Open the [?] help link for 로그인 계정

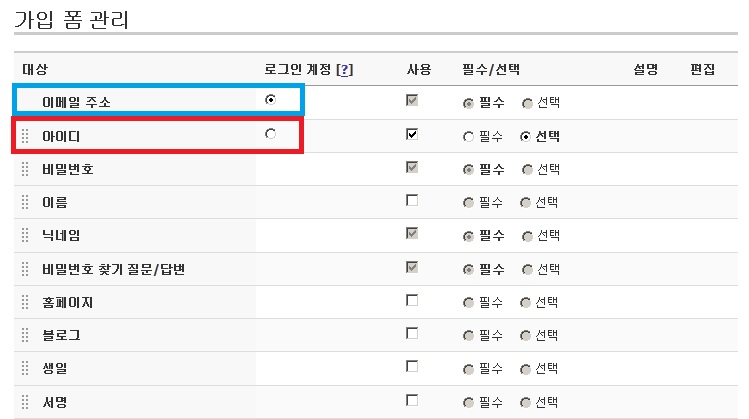coord(344,70)
